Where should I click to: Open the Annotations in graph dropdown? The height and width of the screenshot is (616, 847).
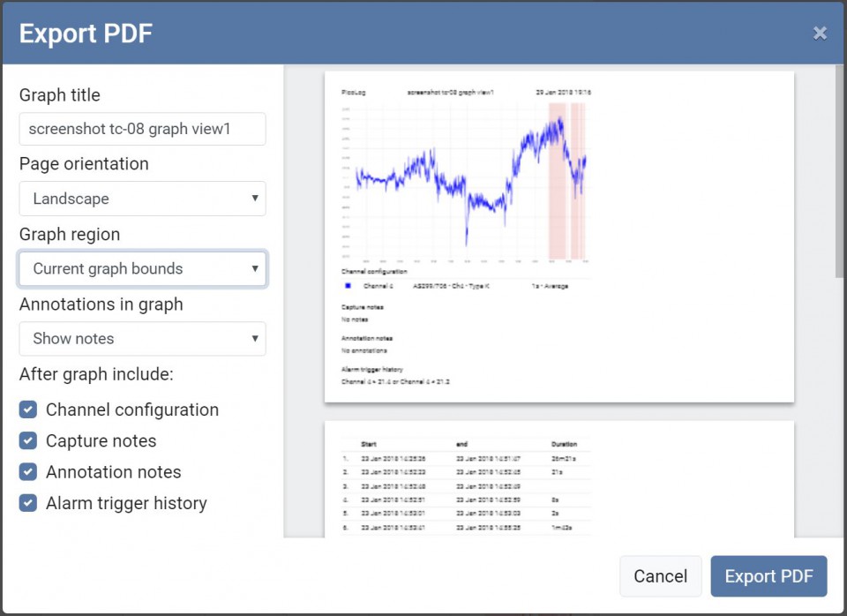142,338
